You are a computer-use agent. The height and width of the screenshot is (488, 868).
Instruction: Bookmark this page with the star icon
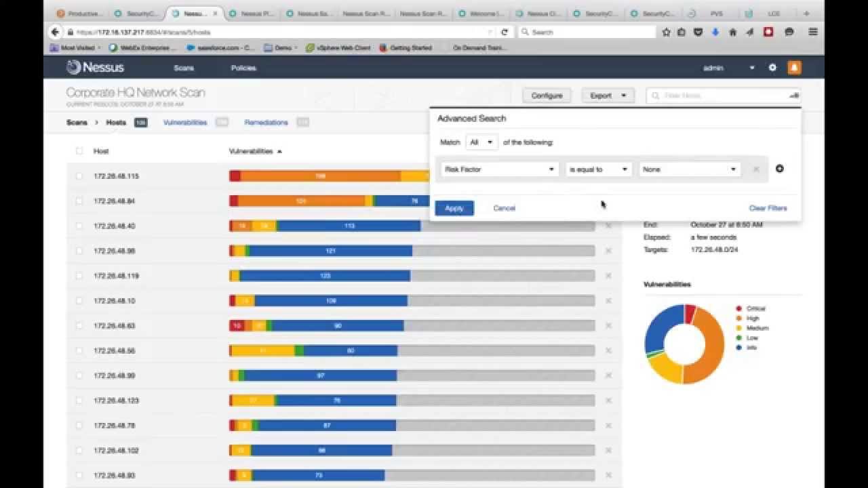click(667, 32)
